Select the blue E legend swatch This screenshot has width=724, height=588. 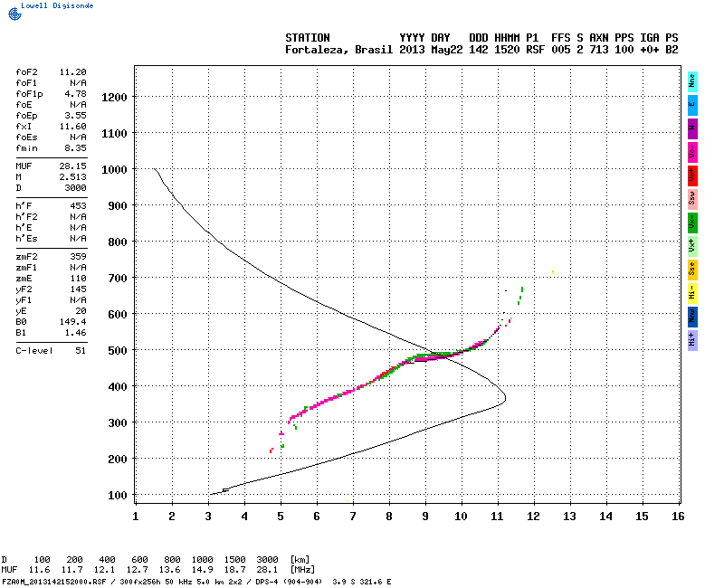pos(692,105)
